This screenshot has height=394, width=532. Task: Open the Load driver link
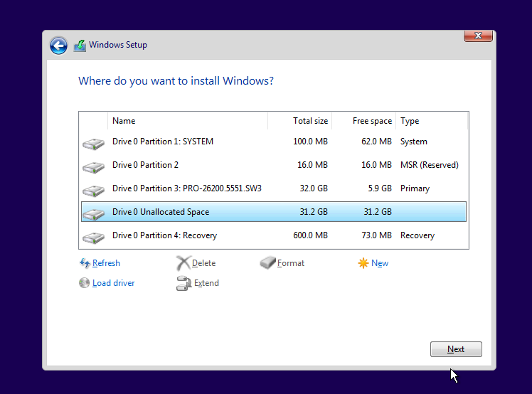point(113,283)
